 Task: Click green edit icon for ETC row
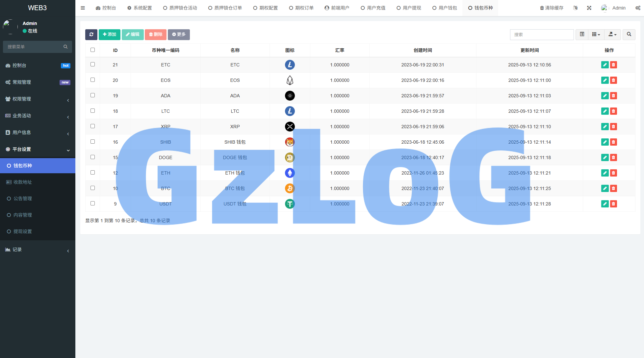point(605,65)
